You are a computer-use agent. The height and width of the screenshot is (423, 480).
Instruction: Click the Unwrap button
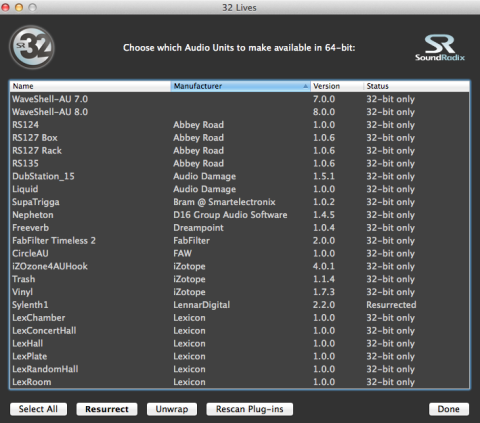[x=172, y=409]
